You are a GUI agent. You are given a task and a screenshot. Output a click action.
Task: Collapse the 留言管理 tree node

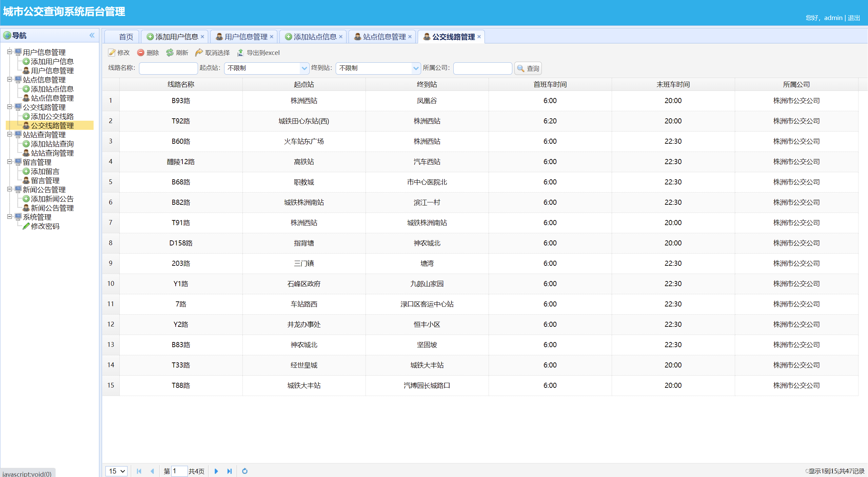9,162
